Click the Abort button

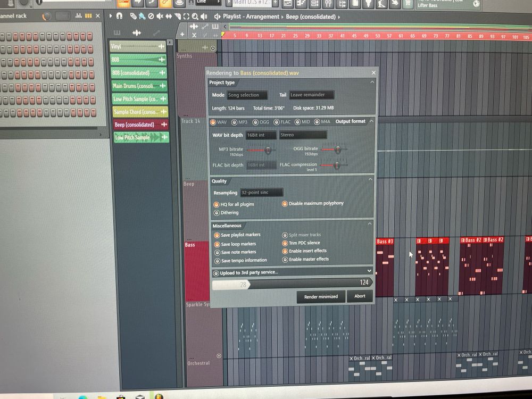[360, 296]
